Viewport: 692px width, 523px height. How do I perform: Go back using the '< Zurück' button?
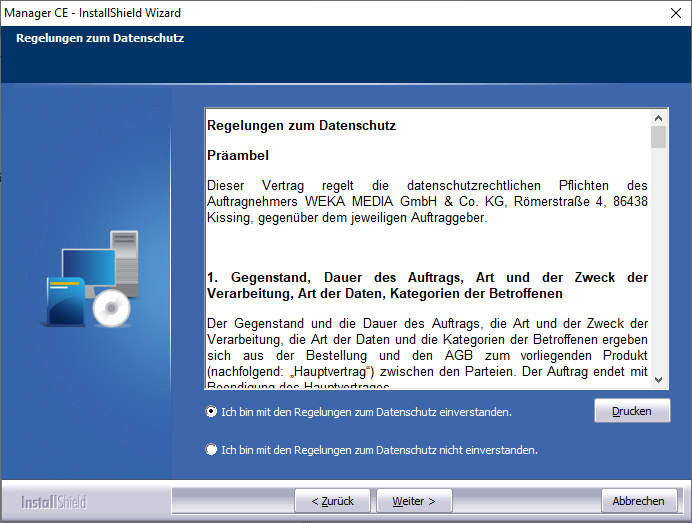(x=332, y=501)
